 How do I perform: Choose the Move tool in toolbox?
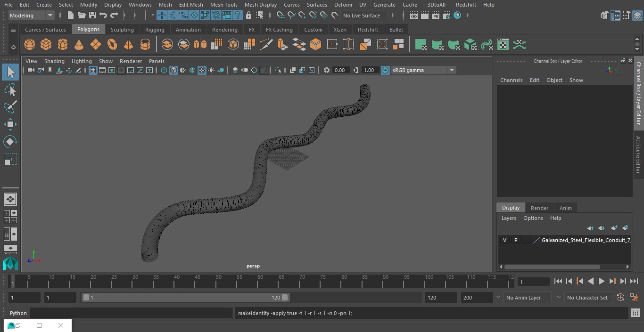10,124
